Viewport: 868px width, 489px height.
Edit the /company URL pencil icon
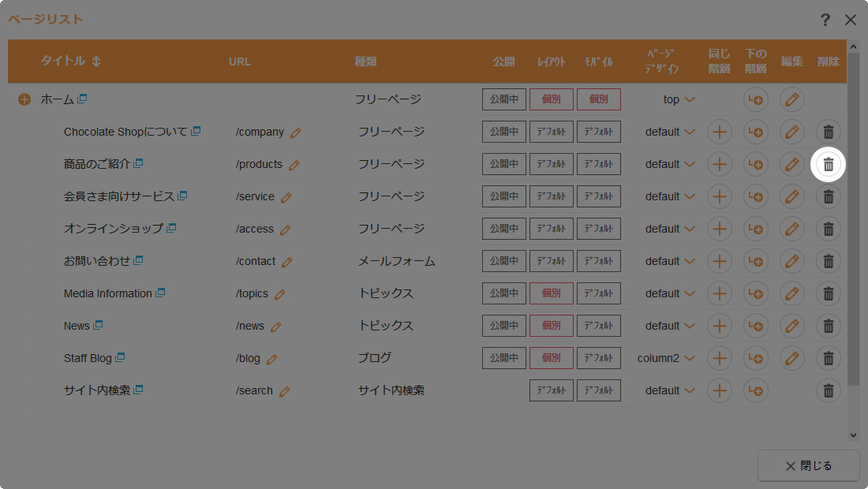click(296, 133)
